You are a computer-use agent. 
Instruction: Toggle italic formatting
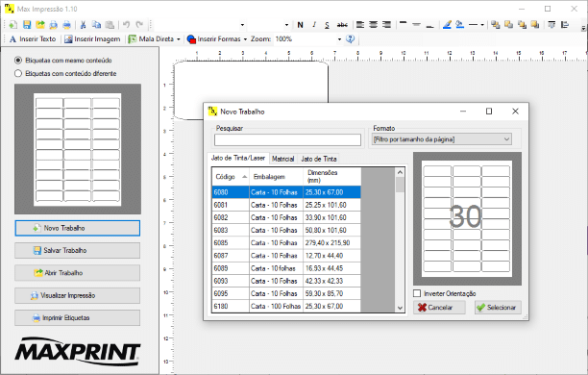(x=314, y=25)
